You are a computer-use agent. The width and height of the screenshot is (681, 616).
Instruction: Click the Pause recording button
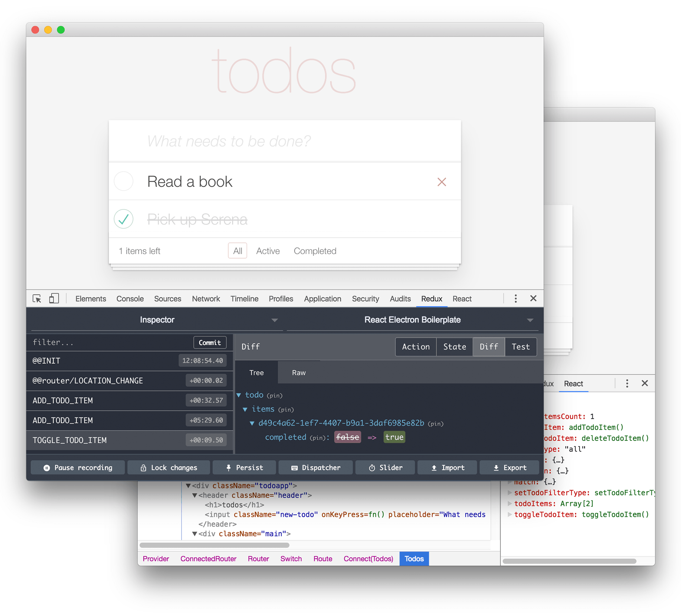[78, 468]
